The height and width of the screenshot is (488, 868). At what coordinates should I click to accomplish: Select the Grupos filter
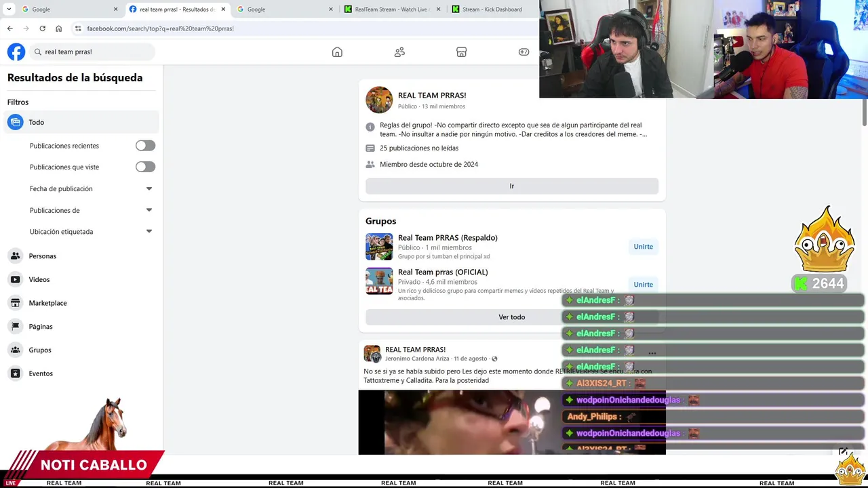click(81, 350)
